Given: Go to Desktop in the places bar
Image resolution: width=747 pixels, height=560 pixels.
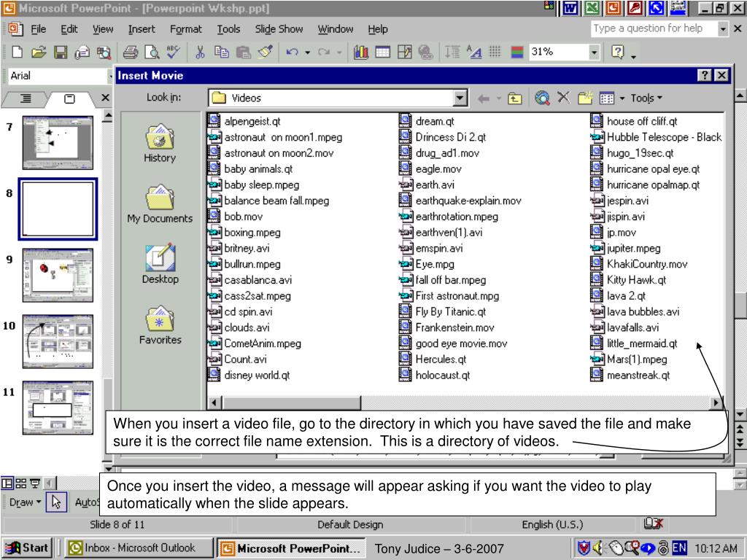Looking at the screenshot, I should coord(160,264).
